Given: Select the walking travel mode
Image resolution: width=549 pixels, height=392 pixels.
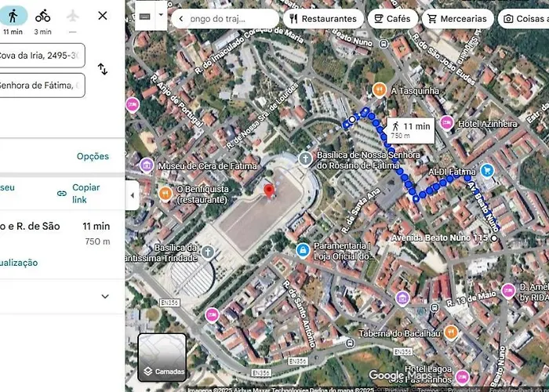Looking at the screenshot, I should tap(13, 19).
